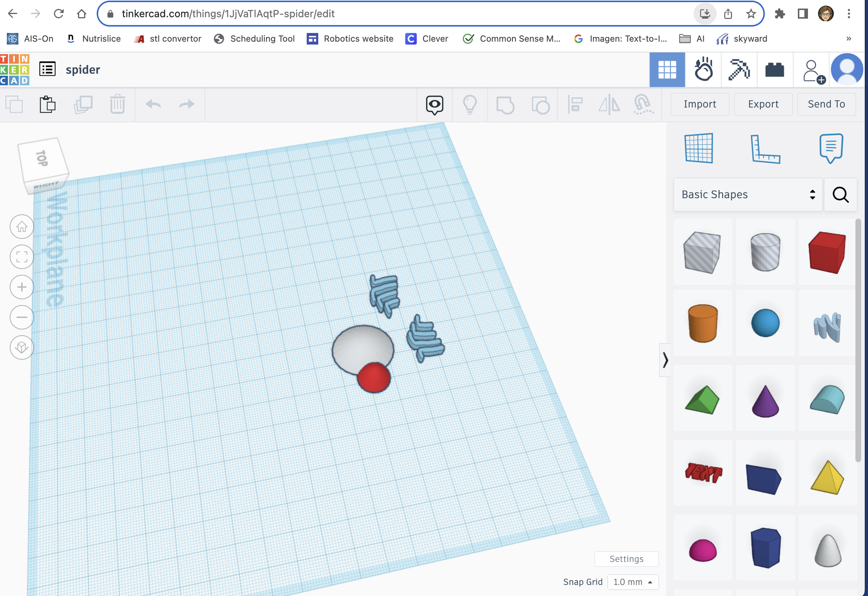Select the Ruler tool icon

click(x=765, y=149)
